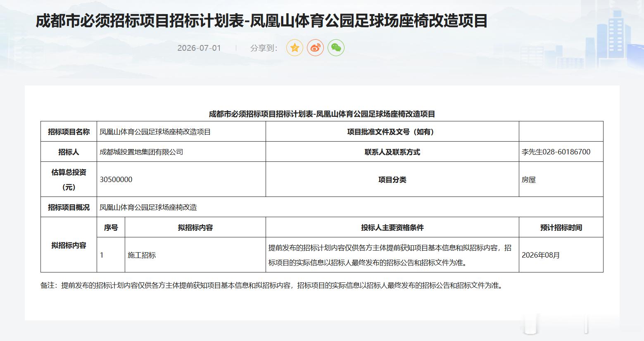
Task: Click the bold table caption above the table
Action: click(x=322, y=114)
